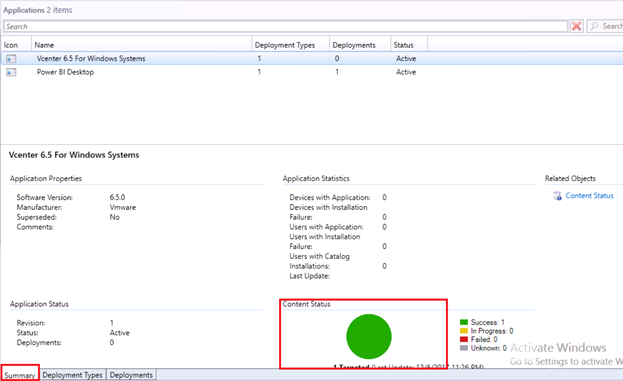Sort by the Icon column header

(16, 45)
